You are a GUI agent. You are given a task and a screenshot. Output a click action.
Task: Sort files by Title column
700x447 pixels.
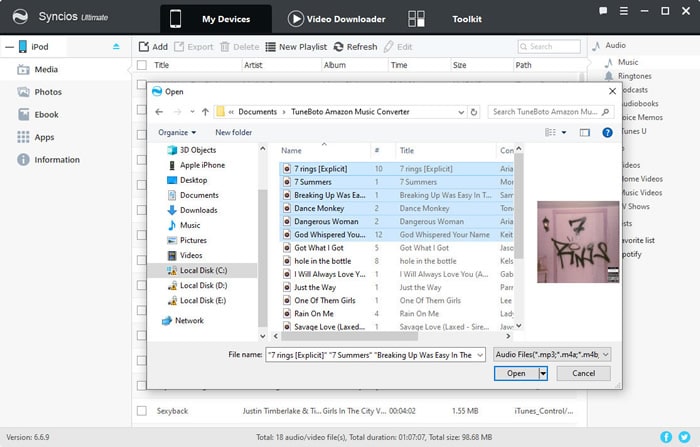(446, 150)
